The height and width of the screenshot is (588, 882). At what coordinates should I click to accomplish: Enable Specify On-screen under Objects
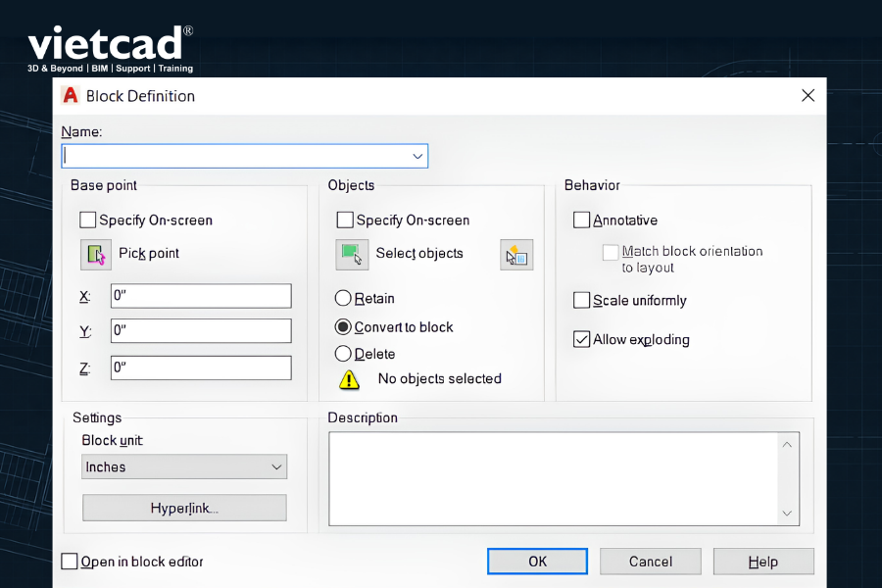pos(345,220)
